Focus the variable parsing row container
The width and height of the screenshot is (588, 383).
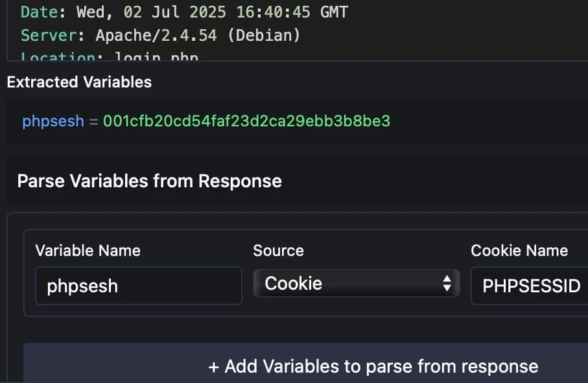[x=298, y=272]
